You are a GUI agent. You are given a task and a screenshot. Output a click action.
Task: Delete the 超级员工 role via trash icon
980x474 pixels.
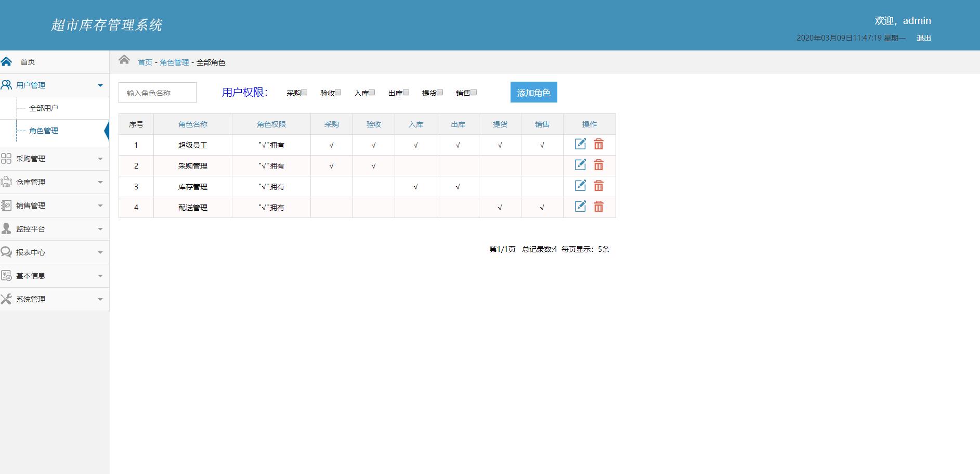click(x=598, y=144)
